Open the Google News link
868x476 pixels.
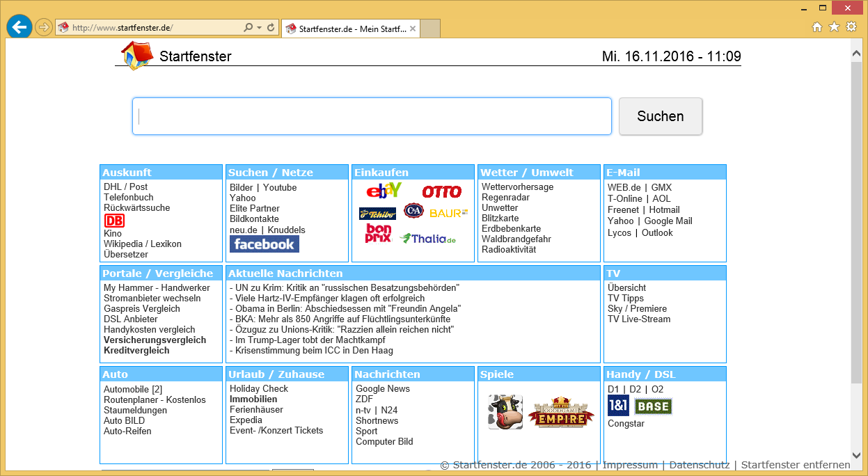pyautogui.click(x=383, y=388)
